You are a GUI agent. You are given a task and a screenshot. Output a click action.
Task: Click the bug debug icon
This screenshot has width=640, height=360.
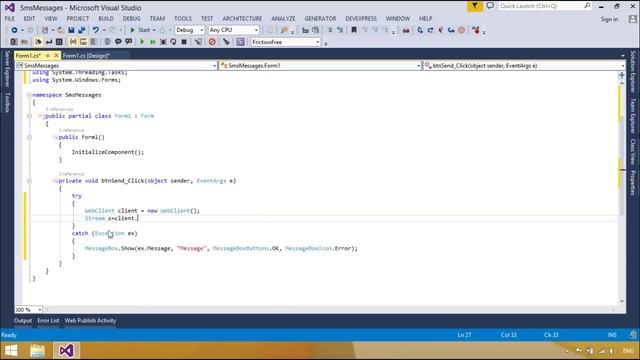(163, 42)
